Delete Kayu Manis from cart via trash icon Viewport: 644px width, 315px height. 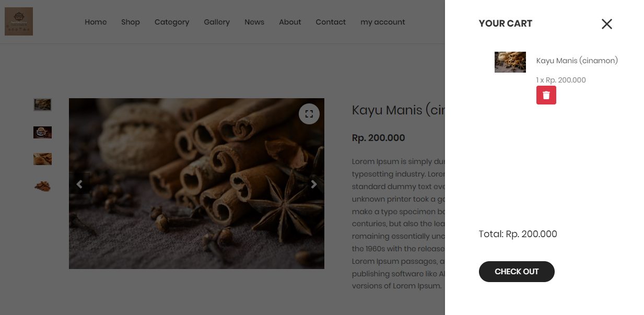tap(546, 95)
